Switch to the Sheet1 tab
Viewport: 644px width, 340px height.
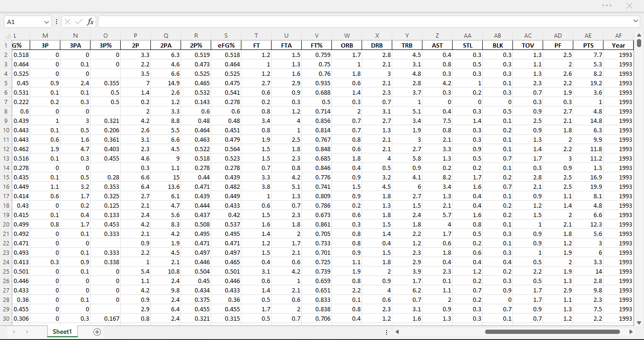[x=62, y=332]
